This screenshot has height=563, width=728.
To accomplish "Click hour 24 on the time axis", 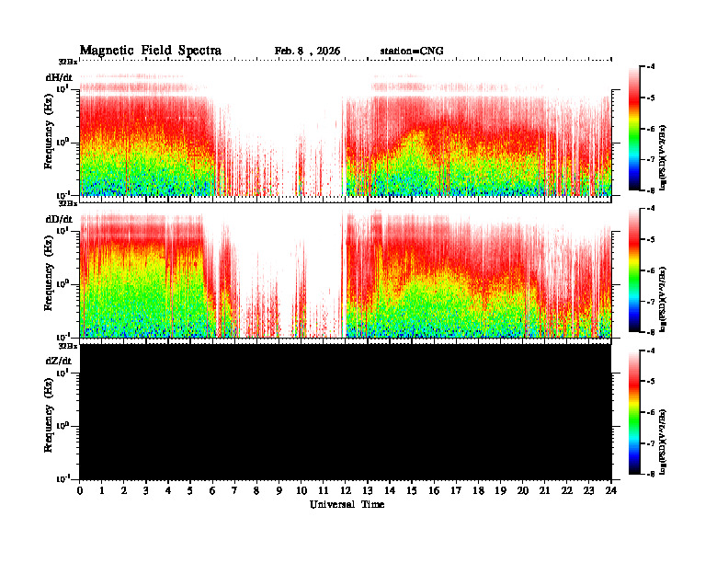I will (x=611, y=491).
